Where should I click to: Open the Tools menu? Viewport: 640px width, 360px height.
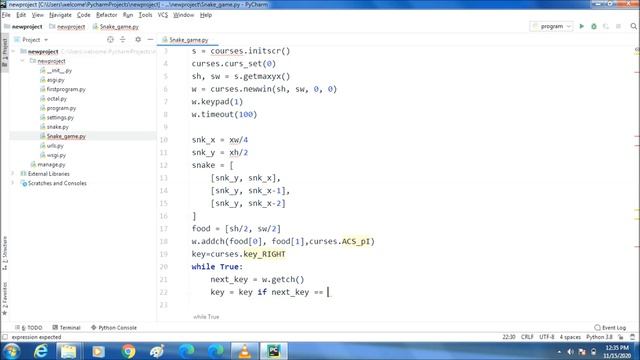pos(145,15)
